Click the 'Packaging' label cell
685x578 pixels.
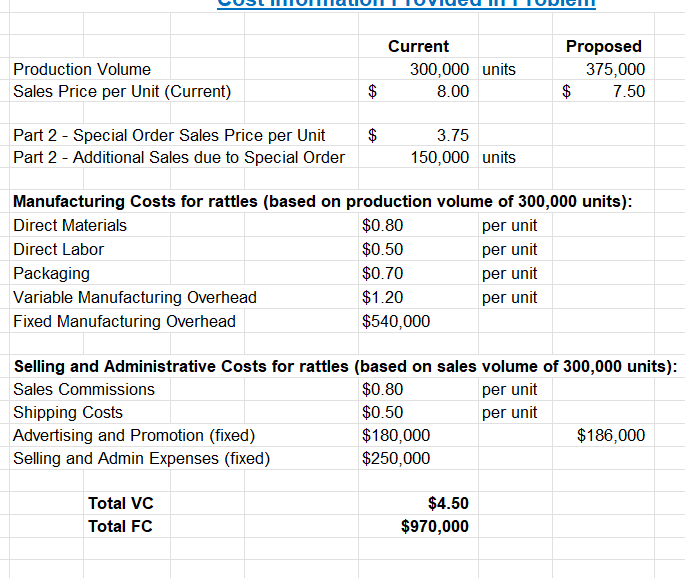51,273
